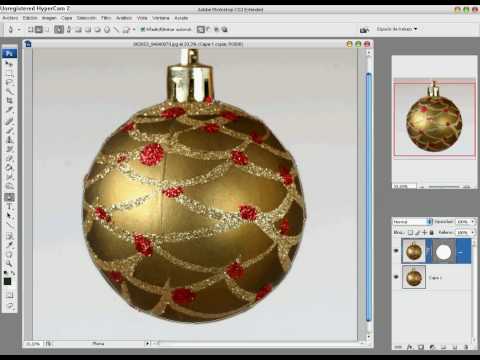Toggle Lock all padlock icon
This screenshot has height=360, width=480.
click(431, 232)
